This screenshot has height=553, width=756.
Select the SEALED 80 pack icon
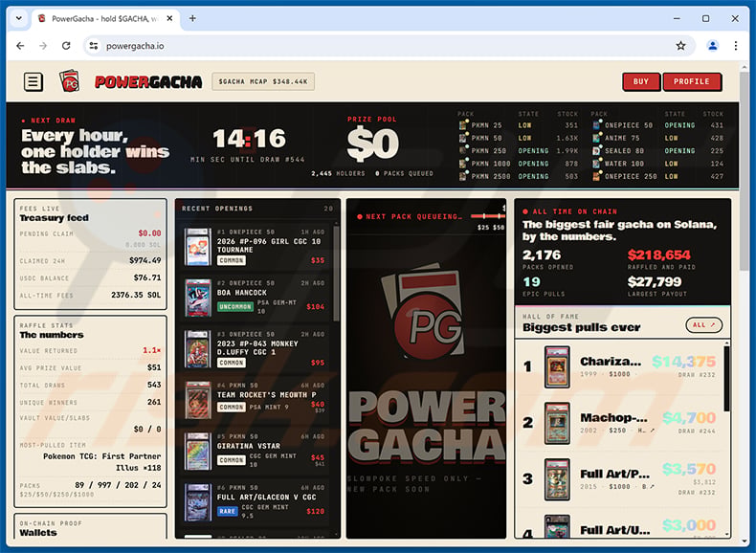[597, 150]
